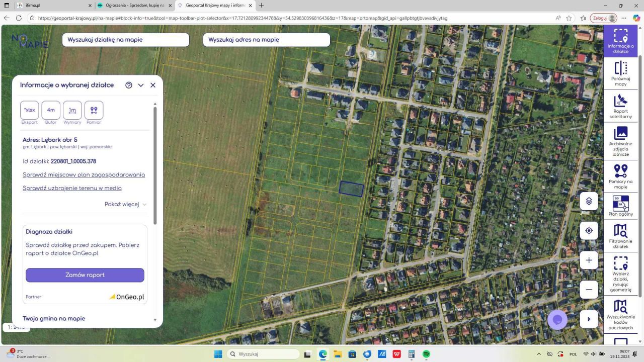Click Sprawdź uzbrojenie terenu w media link
The height and width of the screenshot is (362, 644).
[72, 189]
